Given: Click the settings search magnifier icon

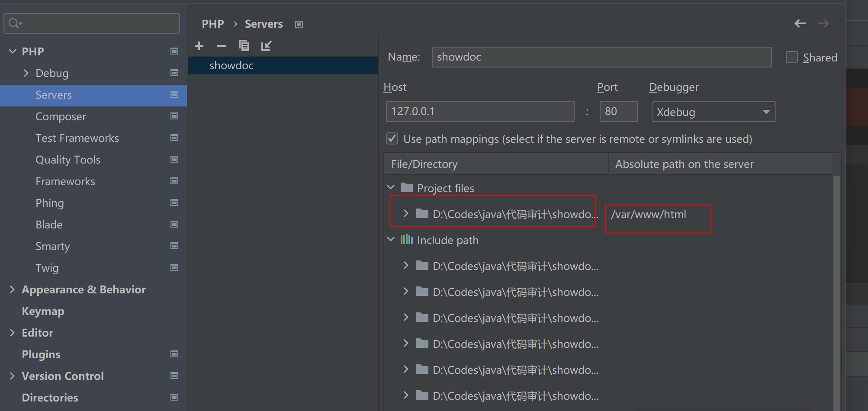Looking at the screenshot, I should click(x=15, y=23).
